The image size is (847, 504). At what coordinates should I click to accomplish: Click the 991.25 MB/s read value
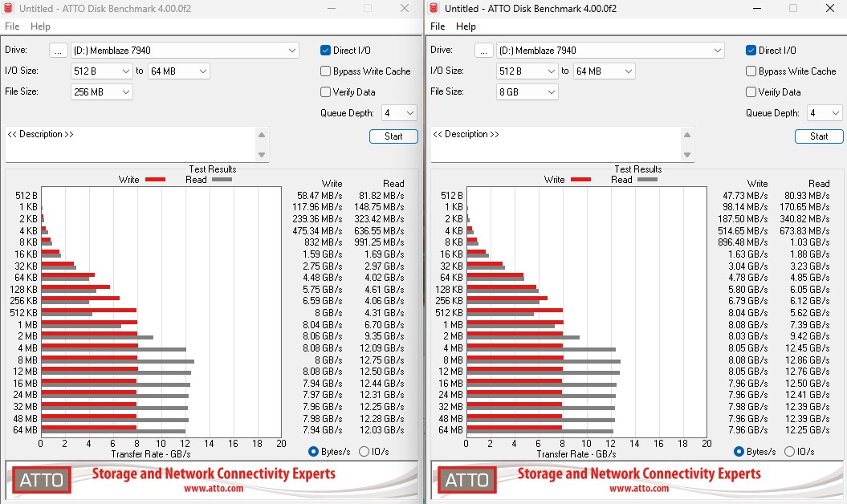[379, 242]
